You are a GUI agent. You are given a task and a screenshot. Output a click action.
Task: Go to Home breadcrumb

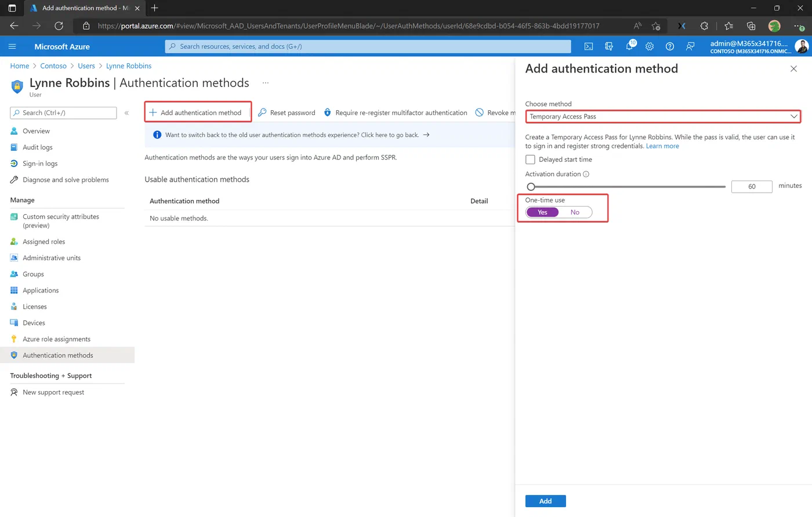pos(20,66)
